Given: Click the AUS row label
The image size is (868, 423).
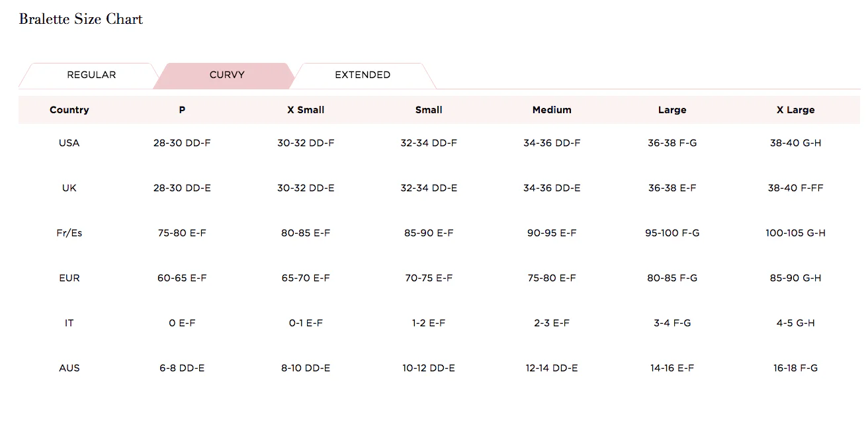Looking at the screenshot, I should click(x=69, y=368).
